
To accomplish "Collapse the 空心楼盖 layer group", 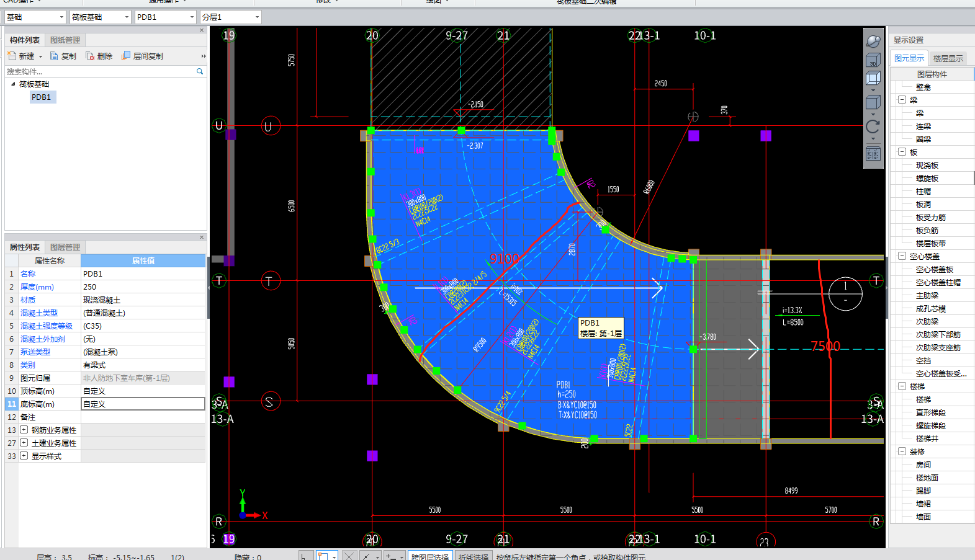I will pyautogui.click(x=902, y=256).
